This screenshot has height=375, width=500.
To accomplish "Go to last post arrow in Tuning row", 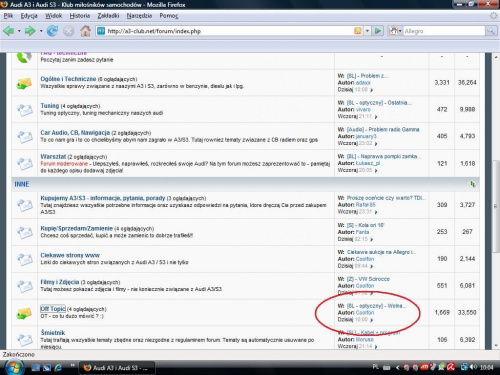I will click(x=376, y=117).
